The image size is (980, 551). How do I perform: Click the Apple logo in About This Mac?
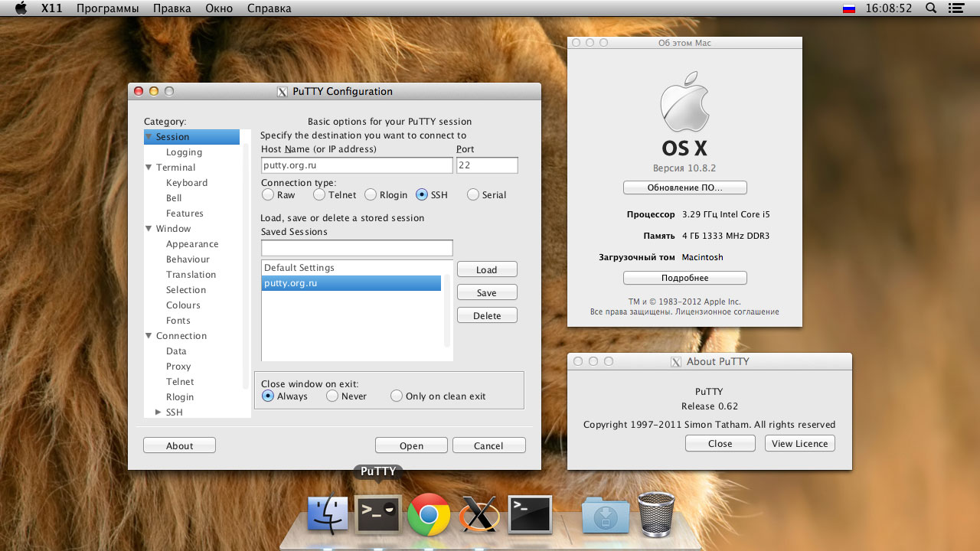(684, 103)
